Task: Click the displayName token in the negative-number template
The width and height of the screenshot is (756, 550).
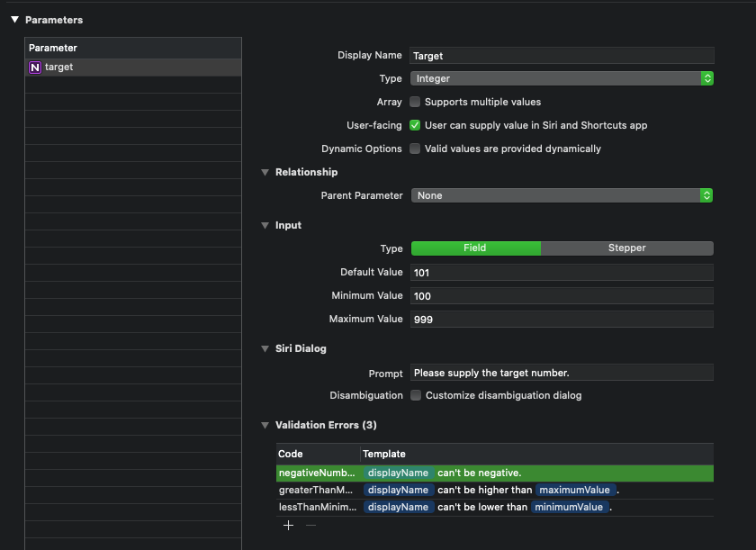Action: [x=399, y=473]
